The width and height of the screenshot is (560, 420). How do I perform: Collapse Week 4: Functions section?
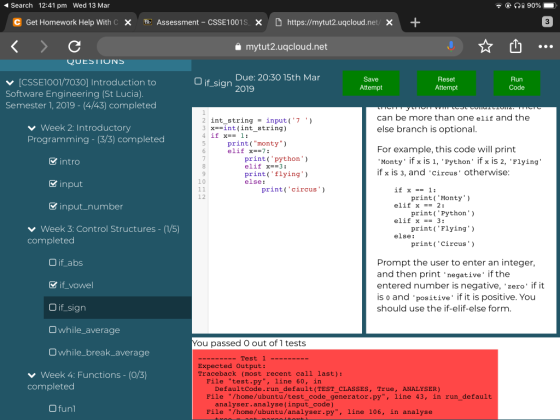[x=32, y=375]
